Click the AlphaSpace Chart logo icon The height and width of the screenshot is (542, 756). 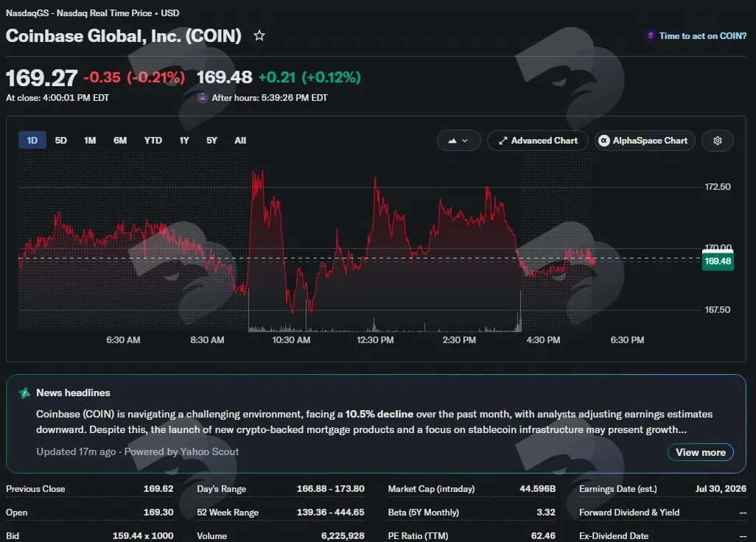click(603, 141)
